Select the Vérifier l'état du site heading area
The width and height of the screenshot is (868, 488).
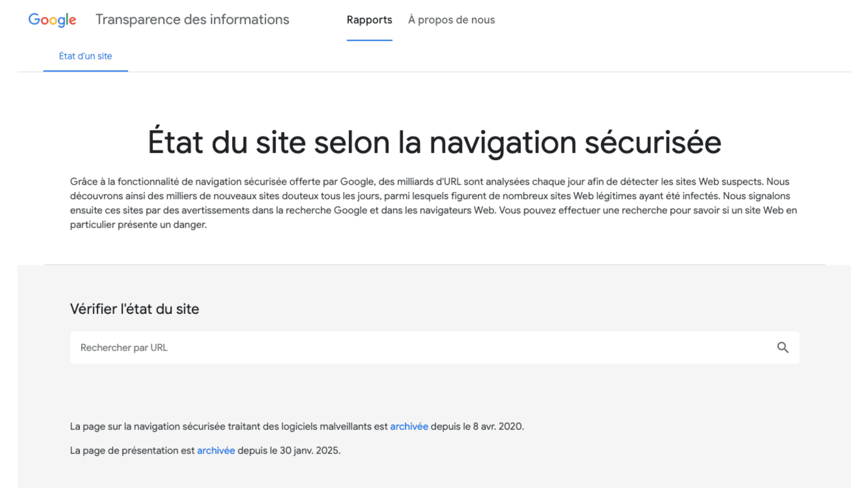[x=135, y=309]
